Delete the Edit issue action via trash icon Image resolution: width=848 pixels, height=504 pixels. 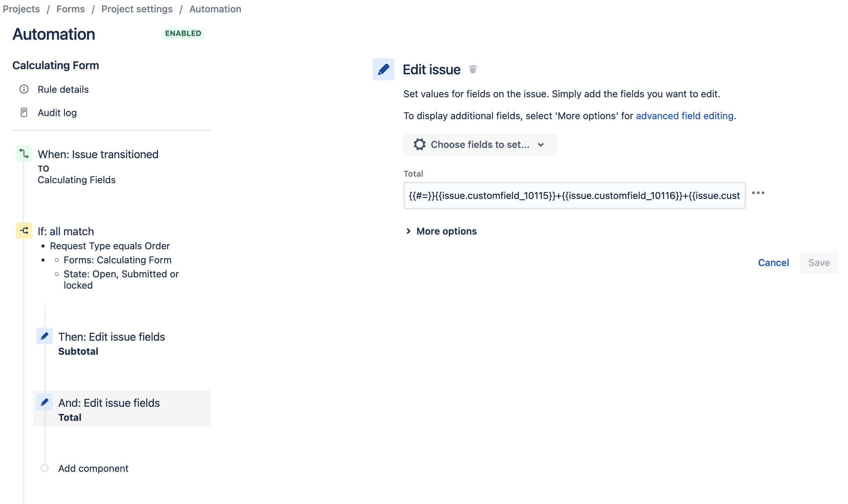tap(473, 69)
